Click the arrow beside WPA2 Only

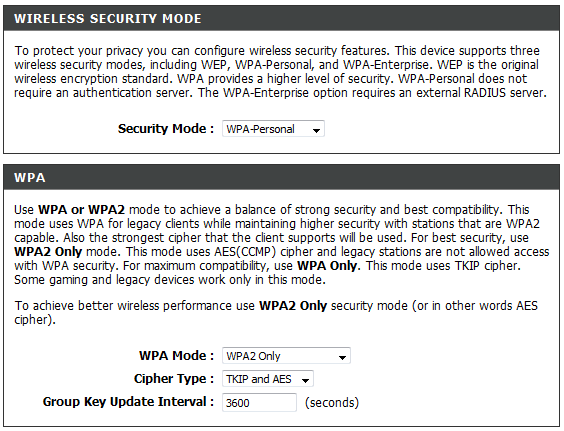pos(342,357)
